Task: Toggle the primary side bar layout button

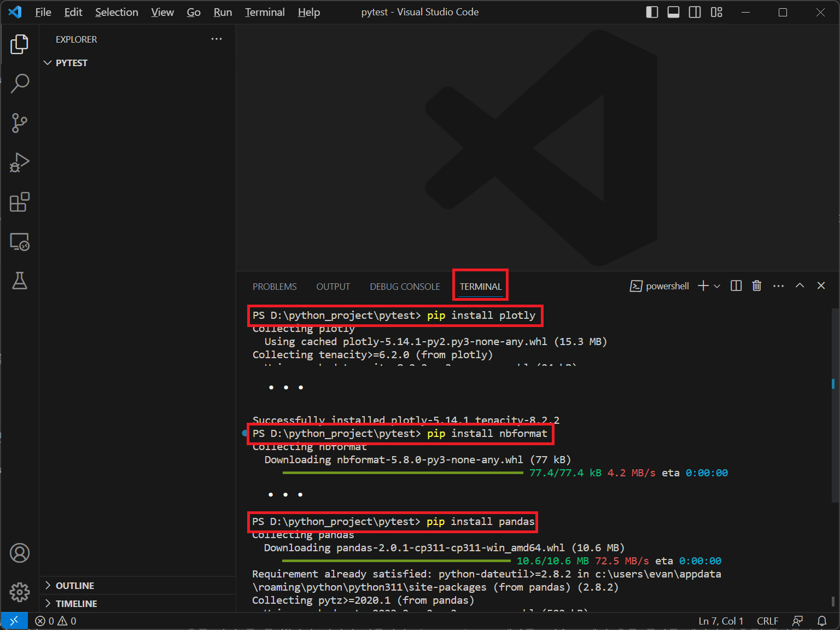Action: [652, 12]
